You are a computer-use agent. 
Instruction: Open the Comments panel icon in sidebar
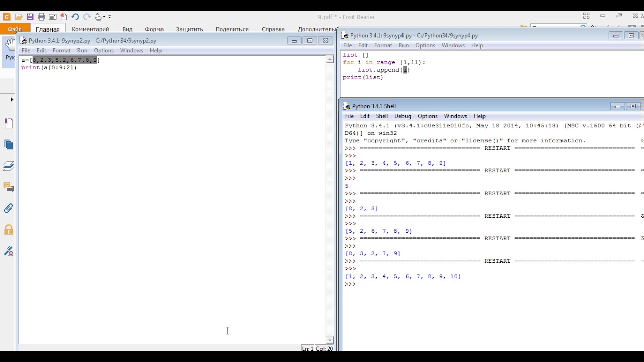(9, 187)
